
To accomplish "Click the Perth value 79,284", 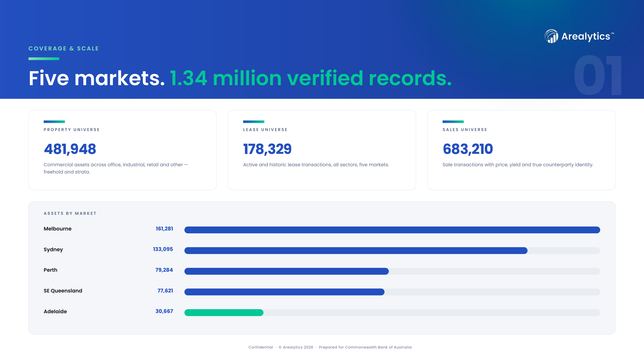I will pyautogui.click(x=164, y=270).
